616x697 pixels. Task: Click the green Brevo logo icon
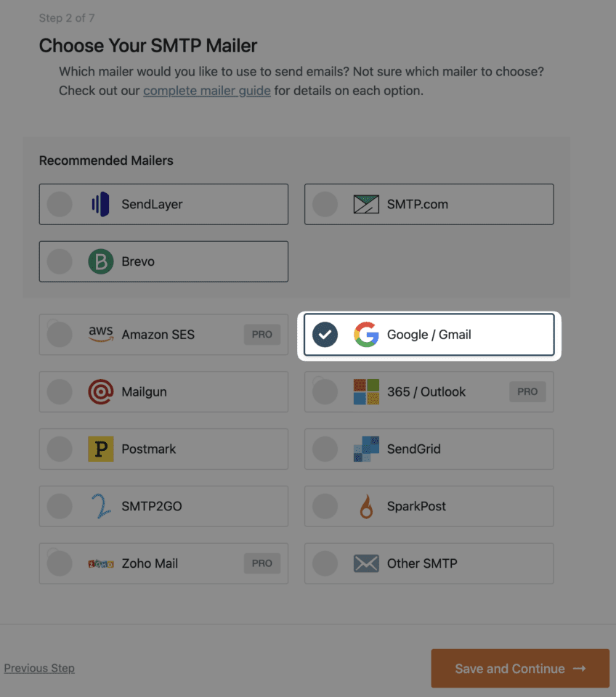coord(101,261)
